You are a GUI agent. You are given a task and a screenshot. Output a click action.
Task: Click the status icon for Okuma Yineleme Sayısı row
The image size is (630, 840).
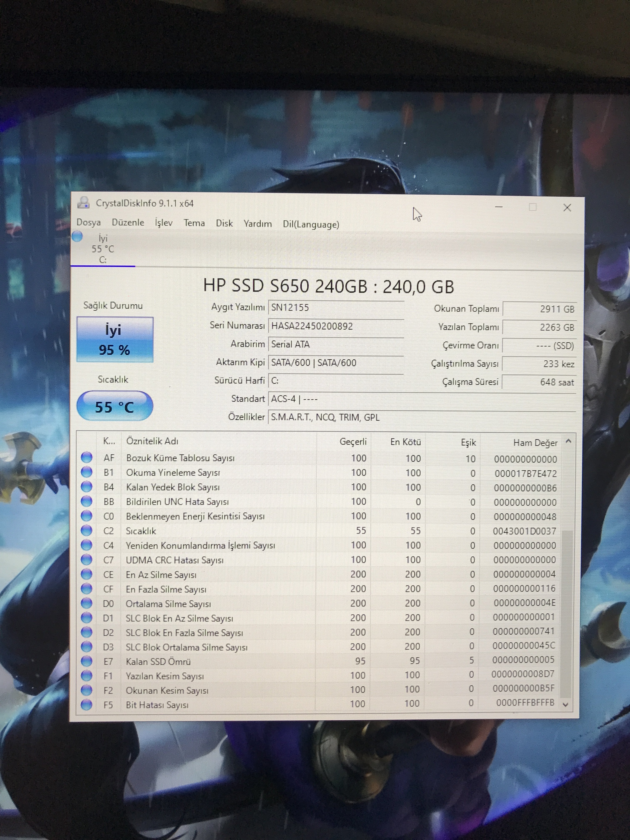(x=87, y=472)
